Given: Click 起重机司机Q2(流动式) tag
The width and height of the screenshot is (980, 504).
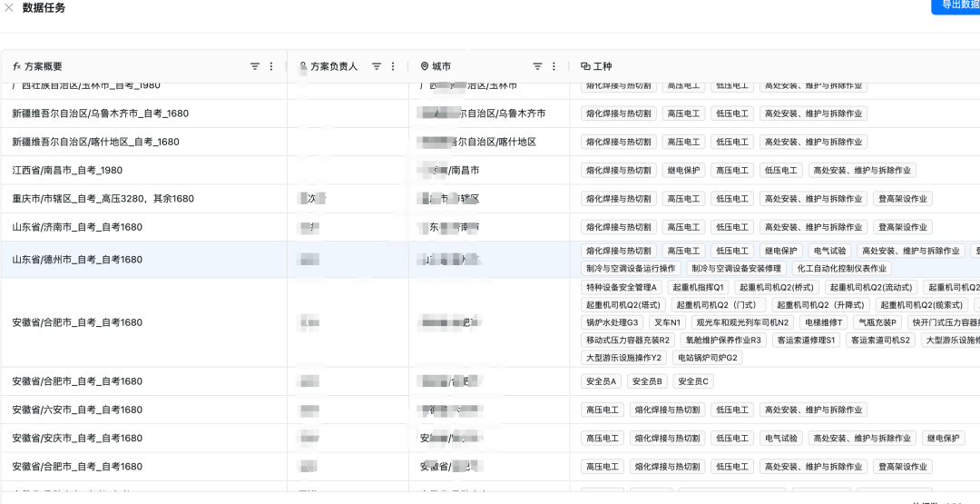Looking at the screenshot, I should (x=871, y=288).
